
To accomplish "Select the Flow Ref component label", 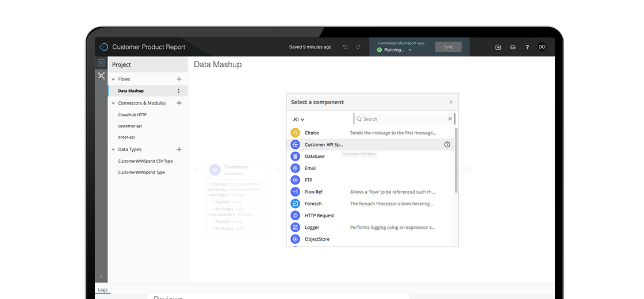I will point(314,192).
